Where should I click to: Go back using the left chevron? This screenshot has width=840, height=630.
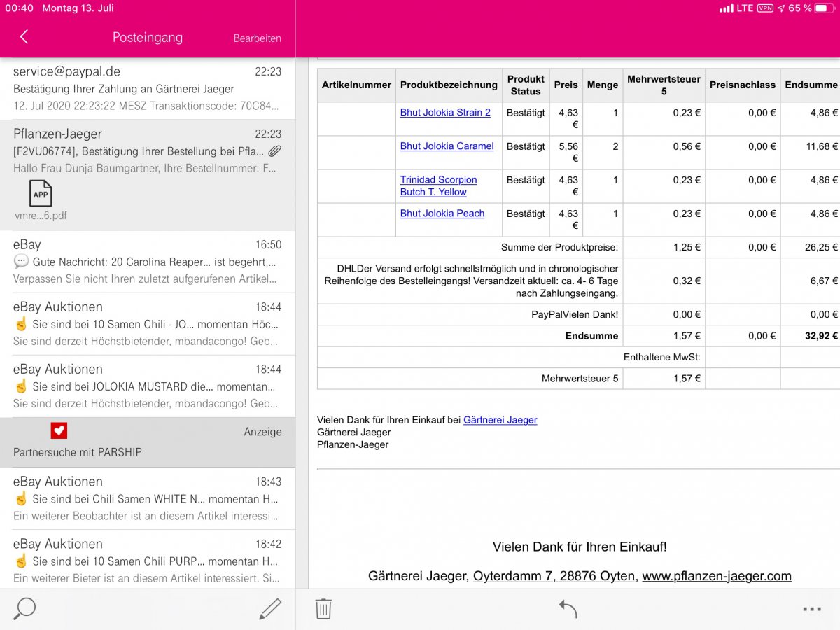24,37
